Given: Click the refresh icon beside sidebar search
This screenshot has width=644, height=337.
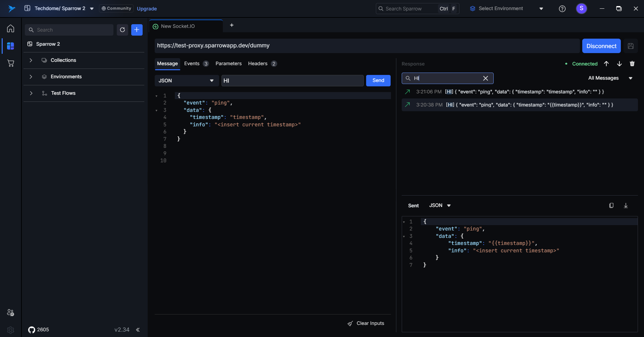Looking at the screenshot, I should 122,30.
